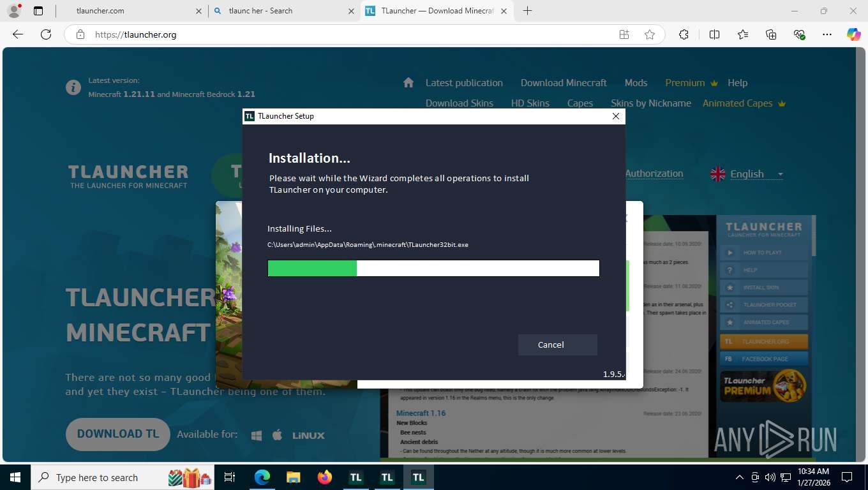The height and width of the screenshot is (490, 868).
Task: Open Latest publication menu link
Action: tap(464, 83)
